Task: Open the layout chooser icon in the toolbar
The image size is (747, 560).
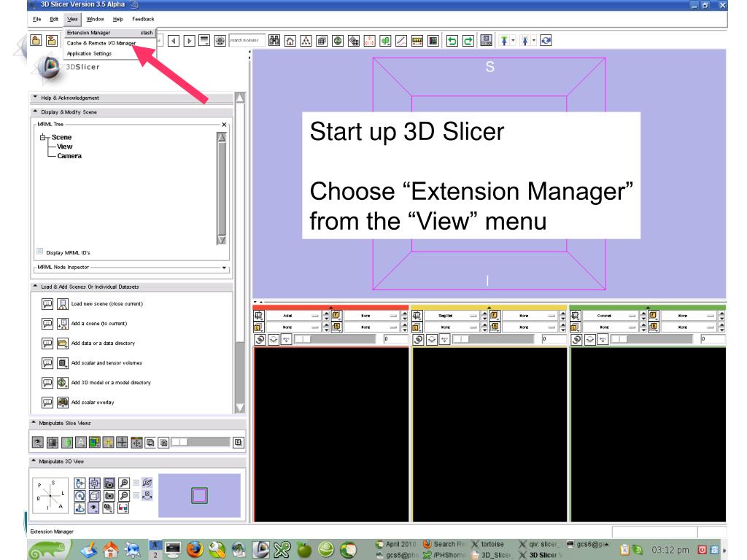Action: (486, 41)
